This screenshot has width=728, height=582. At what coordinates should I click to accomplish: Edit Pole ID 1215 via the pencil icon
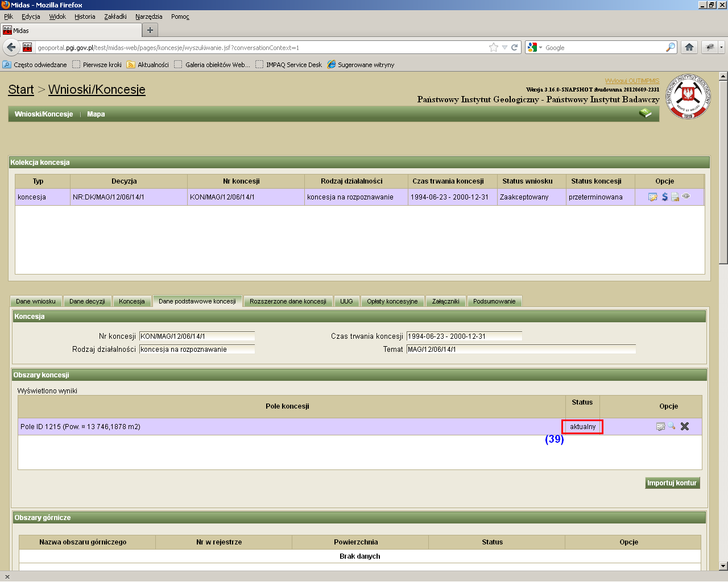tap(660, 426)
